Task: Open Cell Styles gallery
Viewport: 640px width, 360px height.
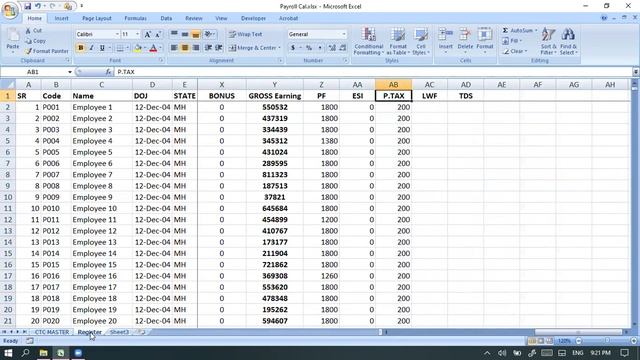Action: tap(420, 41)
